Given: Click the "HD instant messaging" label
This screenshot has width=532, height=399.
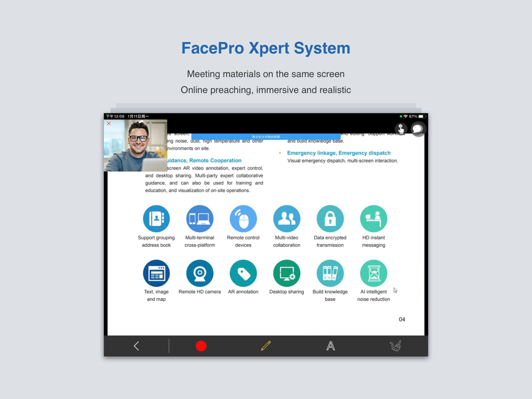Looking at the screenshot, I should click(373, 241).
